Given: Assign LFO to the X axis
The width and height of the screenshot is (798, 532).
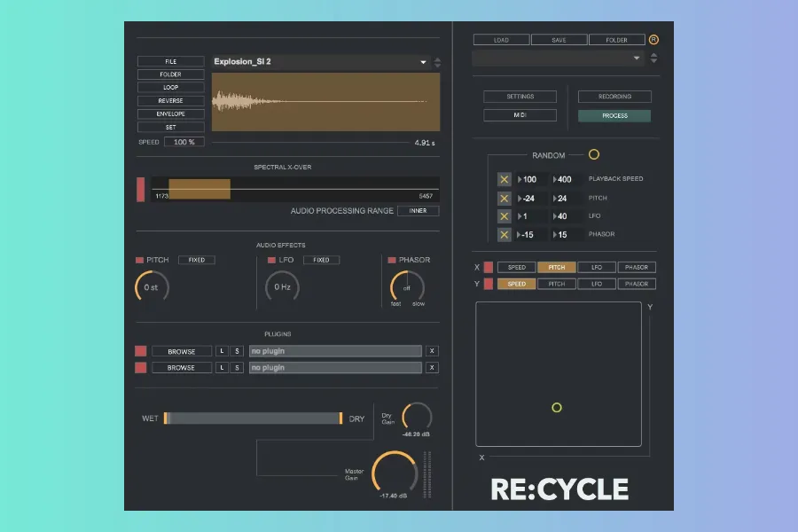Looking at the screenshot, I should [x=597, y=267].
